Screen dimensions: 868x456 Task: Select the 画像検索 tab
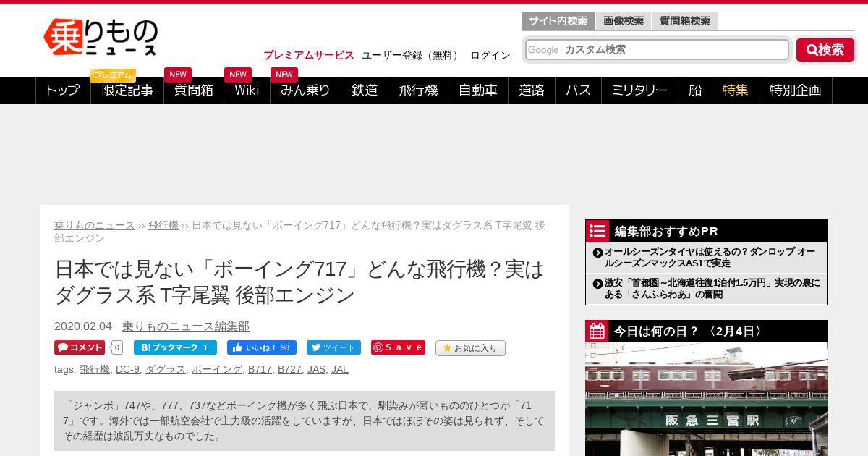[x=624, y=21]
